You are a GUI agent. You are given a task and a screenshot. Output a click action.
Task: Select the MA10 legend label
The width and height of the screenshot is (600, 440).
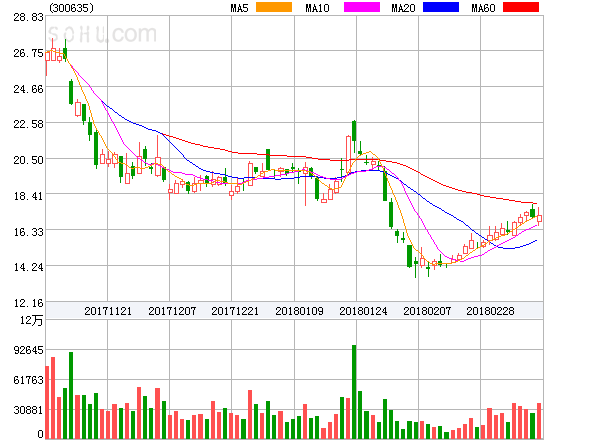click(317, 8)
